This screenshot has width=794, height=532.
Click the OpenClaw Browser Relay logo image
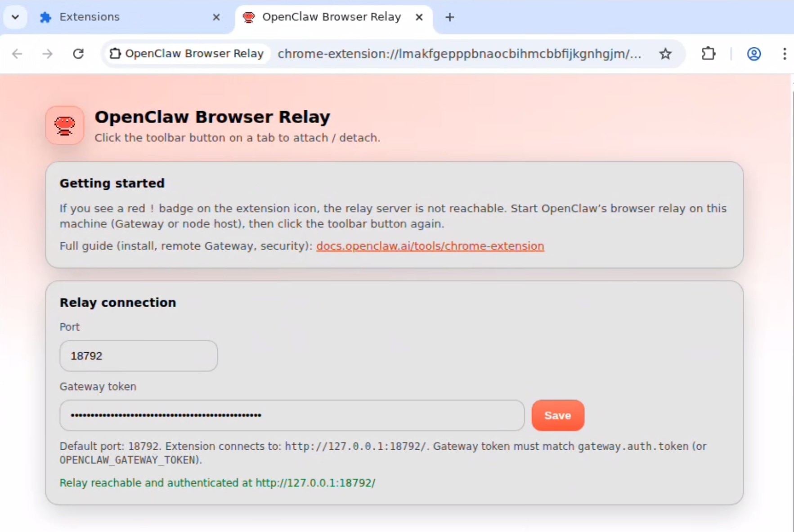coord(65,125)
